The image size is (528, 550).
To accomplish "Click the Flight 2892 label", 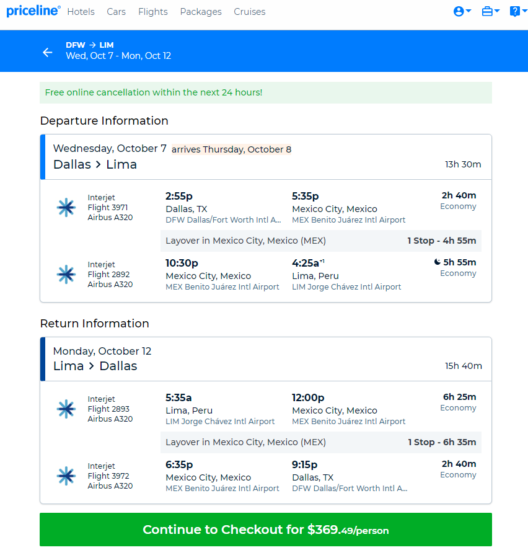I will pyautogui.click(x=109, y=274).
